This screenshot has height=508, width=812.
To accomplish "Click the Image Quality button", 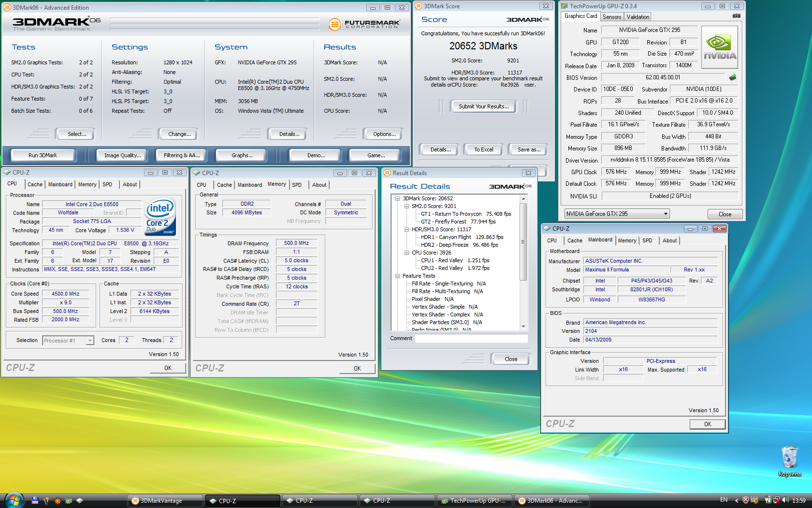I will [x=123, y=155].
